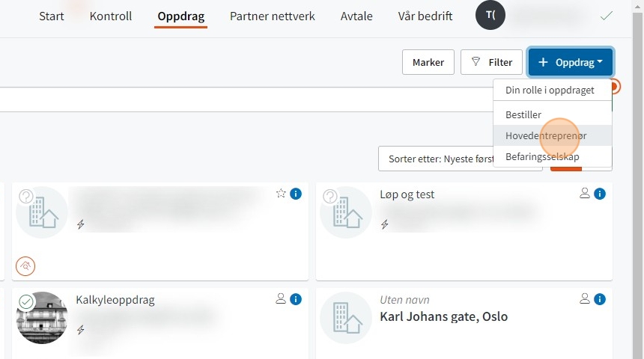This screenshot has height=359, width=644.
Task: Expand the blue + Oppdrag dropdown button
Action: (x=571, y=62)
